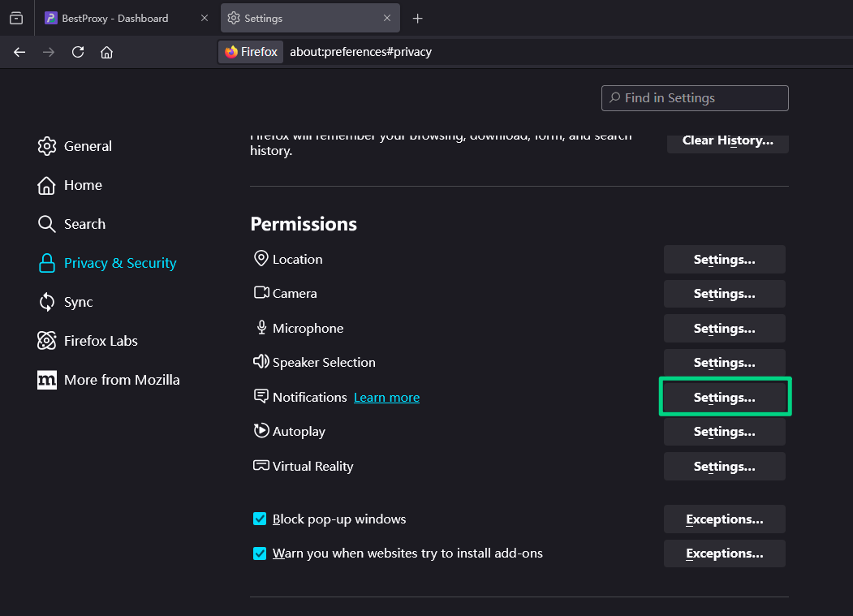Uncheck Block pop-up windows

[x=260, y=519]
